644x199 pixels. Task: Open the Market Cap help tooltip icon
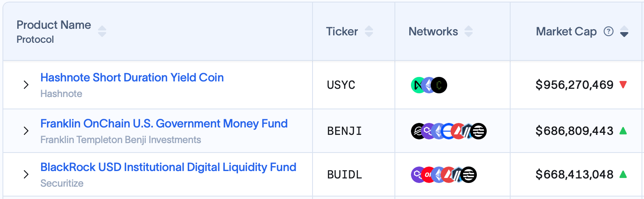click(x=608, y=31)
